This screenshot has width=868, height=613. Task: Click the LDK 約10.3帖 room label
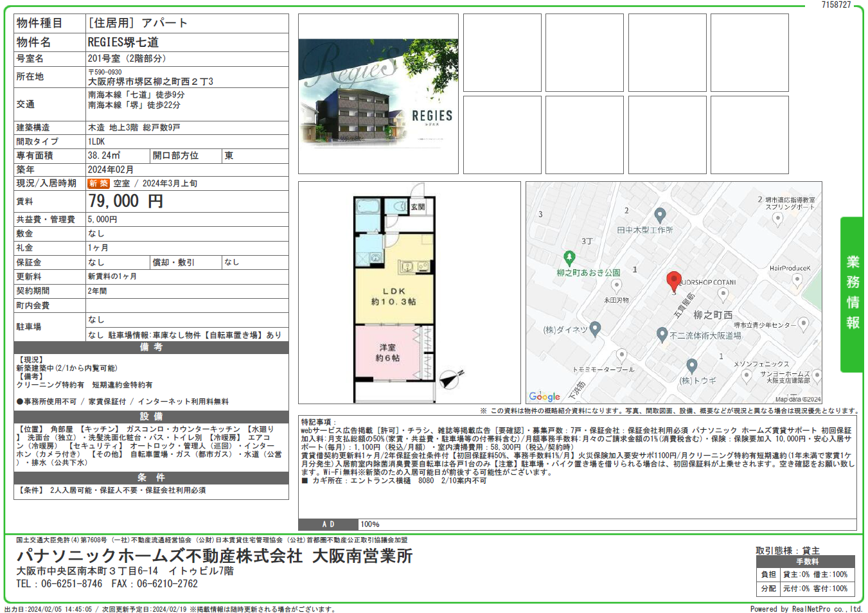(x=394, y=296)
